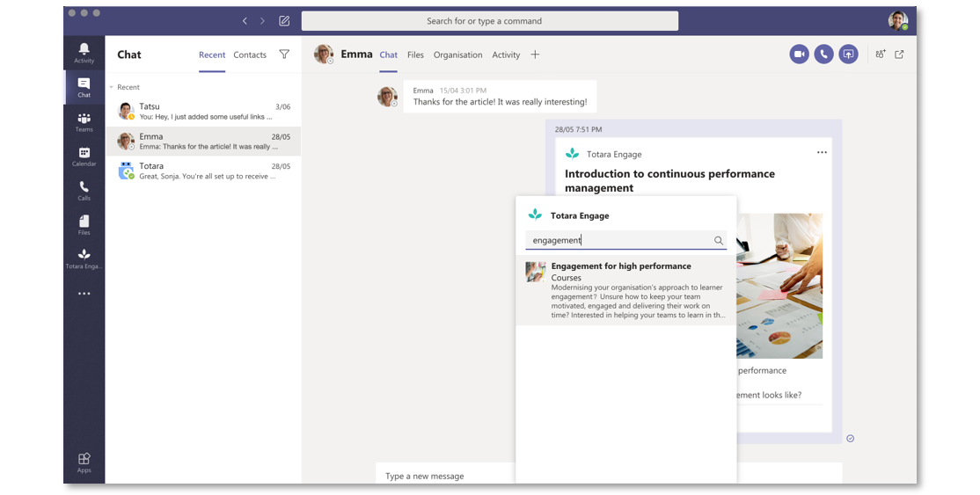Select the Chat tab in Emma's conversation
Viewport: 980px width, 495px height.
click(x=388, y=55)
